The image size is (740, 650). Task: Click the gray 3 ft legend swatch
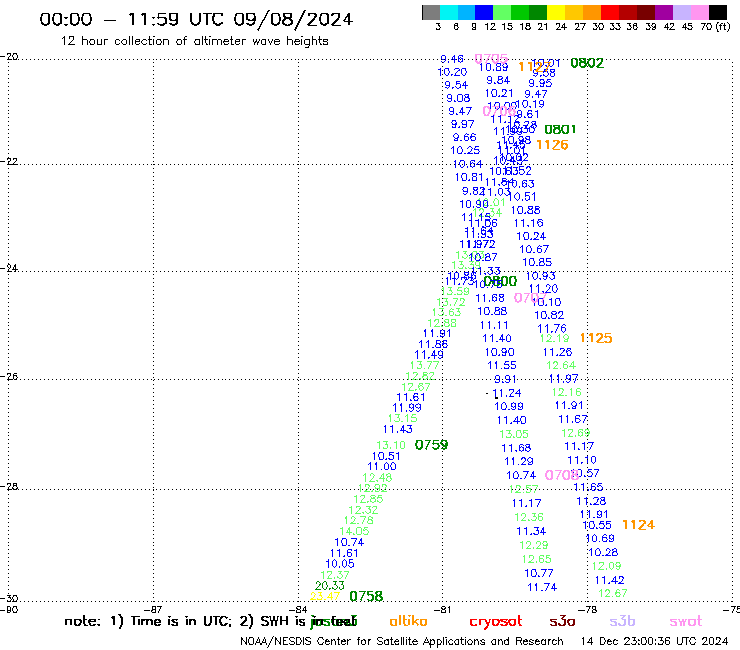[x=431, y=12]
